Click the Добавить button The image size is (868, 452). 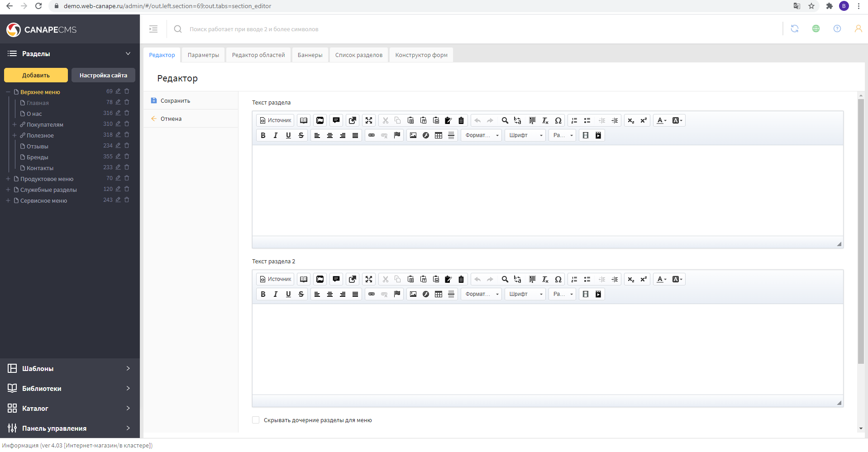tap(36, 75)
